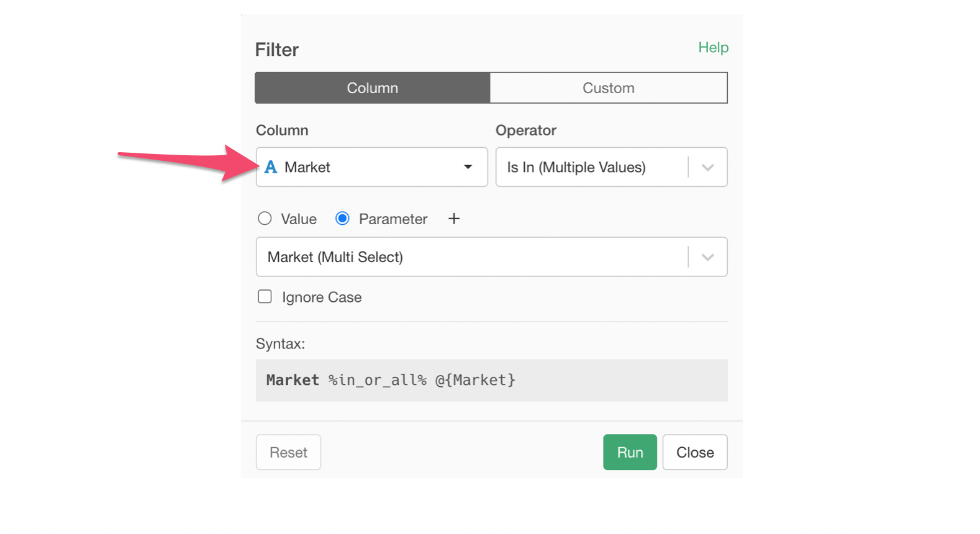Click the Reset button

pos(288,452)
